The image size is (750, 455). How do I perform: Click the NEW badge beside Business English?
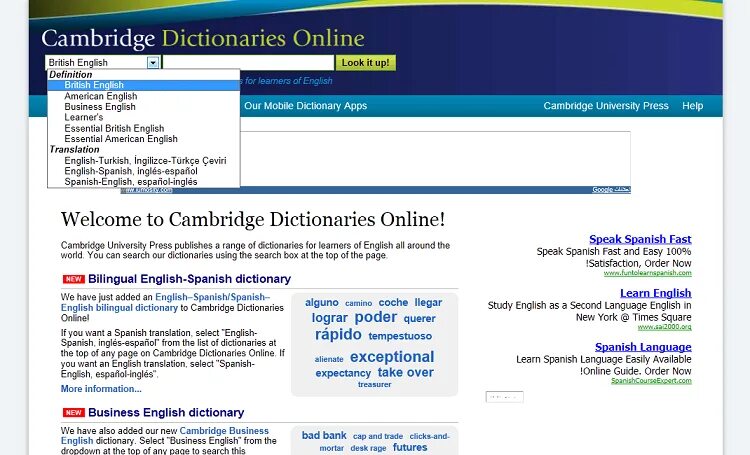pyautogui.click(x=74, y=412)
